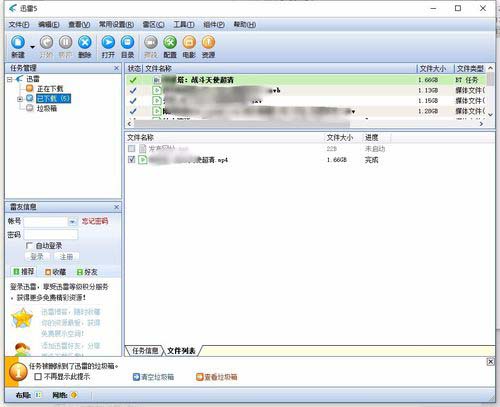Image resolution: width=500 pixels, height=407 pixels.
Task: Click the 密码 password input field
Action: tap(51, 234)
